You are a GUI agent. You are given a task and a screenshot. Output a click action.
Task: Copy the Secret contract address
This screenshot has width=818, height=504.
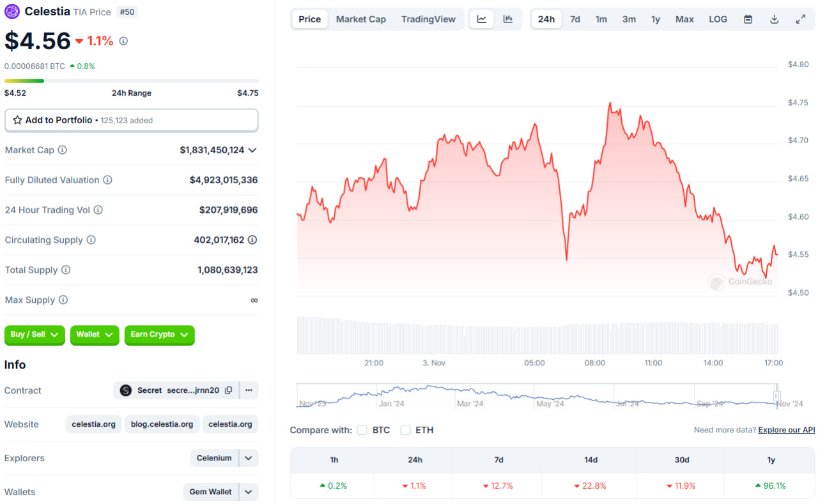(229, 390)
